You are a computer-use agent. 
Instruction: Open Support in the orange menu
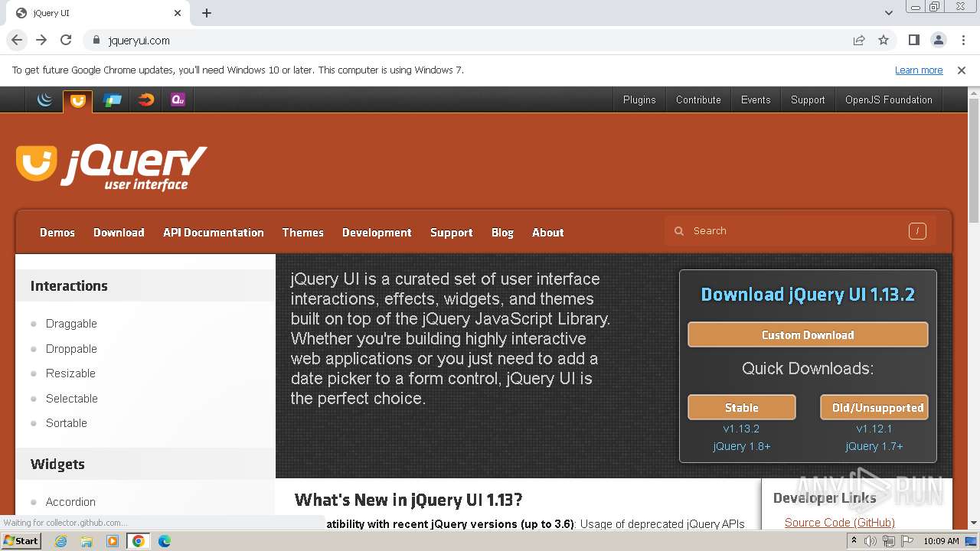(451, 233)
